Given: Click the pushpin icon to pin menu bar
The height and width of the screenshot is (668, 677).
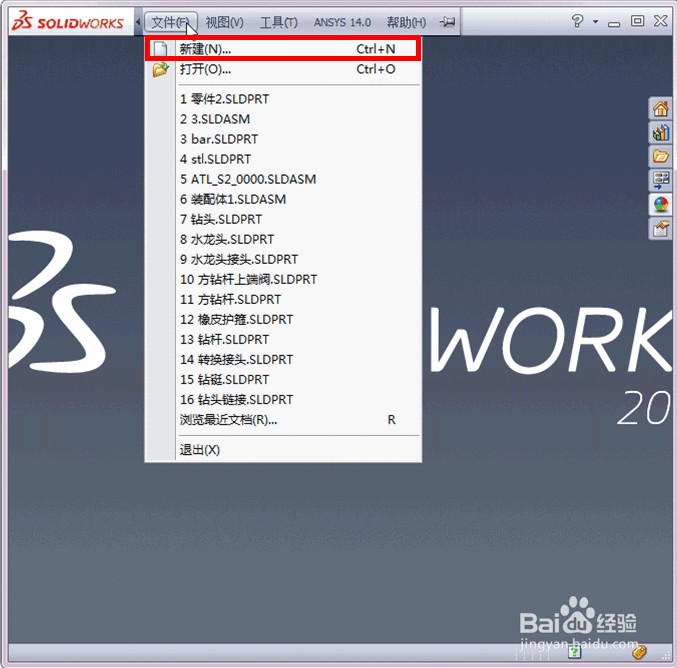Looking at the screenshot, I should tap(447, 21).
